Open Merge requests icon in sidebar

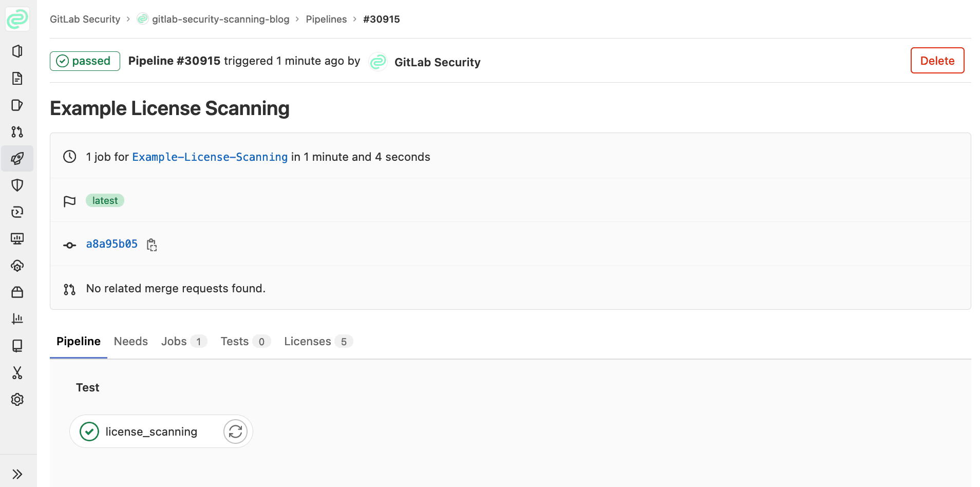[17, 132]
